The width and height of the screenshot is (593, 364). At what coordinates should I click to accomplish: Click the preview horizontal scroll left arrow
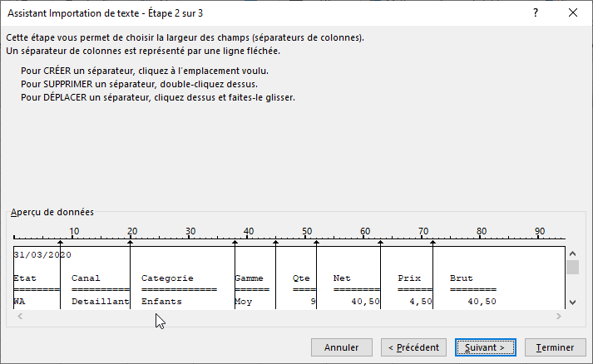coord(18,317)
